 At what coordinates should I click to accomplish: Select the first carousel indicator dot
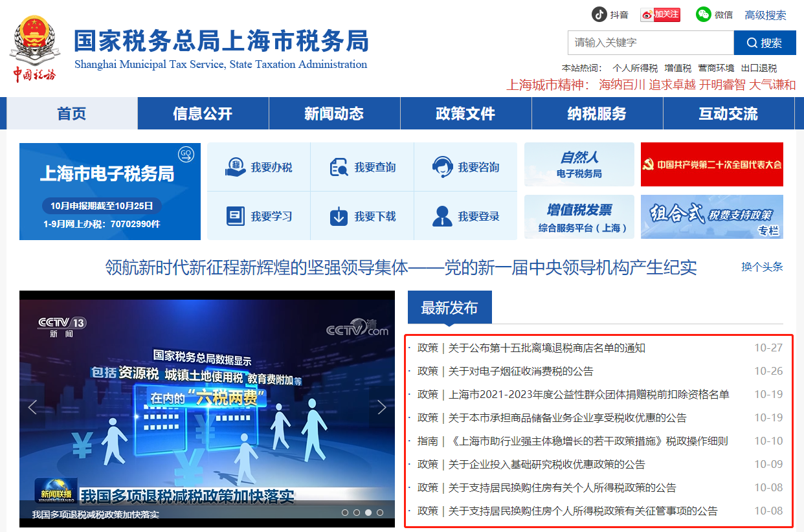click(345, 513)
